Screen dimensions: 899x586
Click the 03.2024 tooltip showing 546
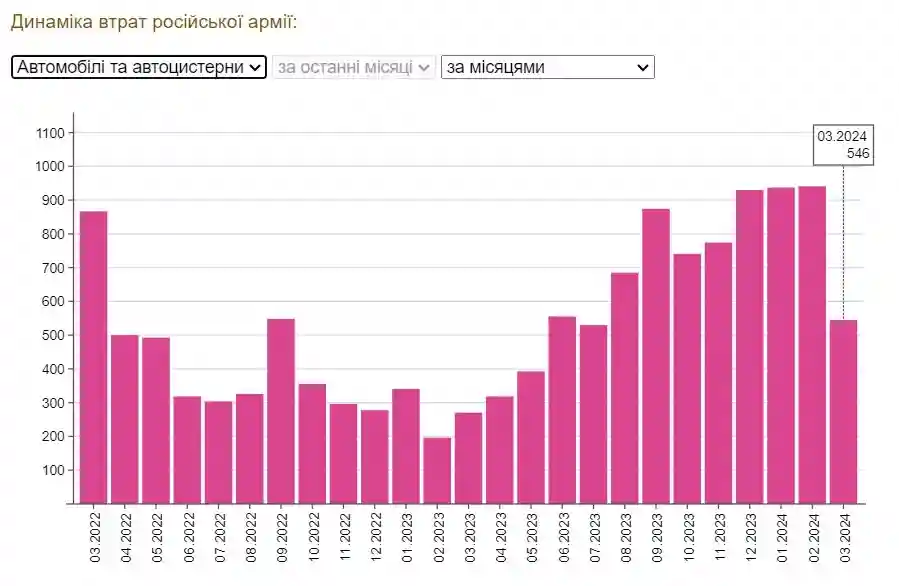[842, 145]
